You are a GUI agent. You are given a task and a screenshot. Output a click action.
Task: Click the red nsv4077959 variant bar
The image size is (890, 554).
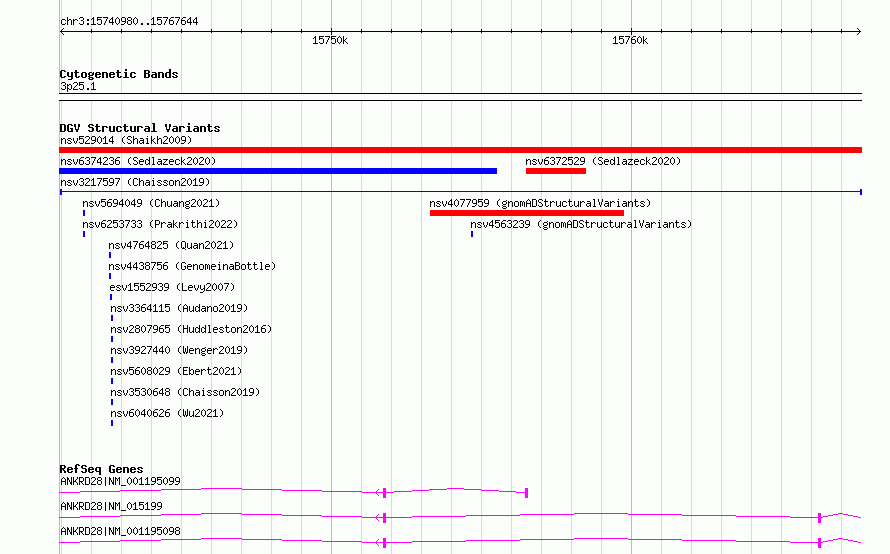(527, 213)
